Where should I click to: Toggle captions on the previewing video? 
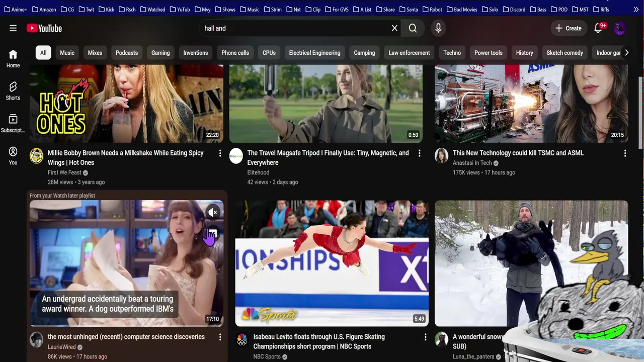point(213,233)
